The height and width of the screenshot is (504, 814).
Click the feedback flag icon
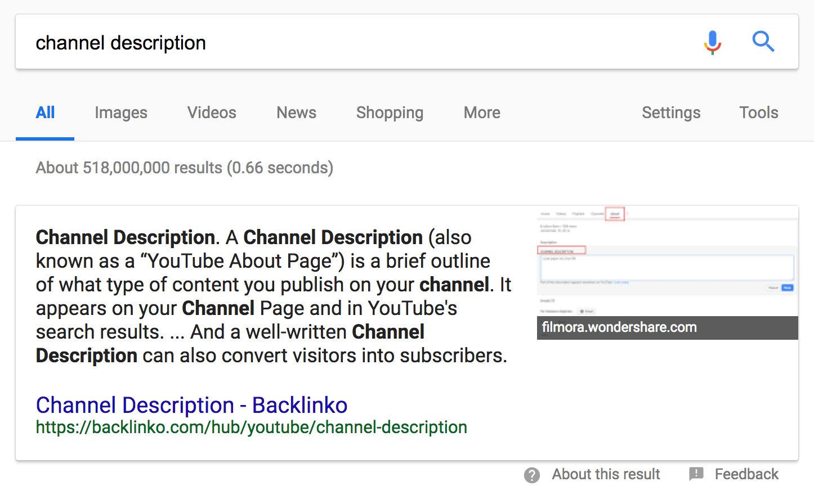point(696,474)
